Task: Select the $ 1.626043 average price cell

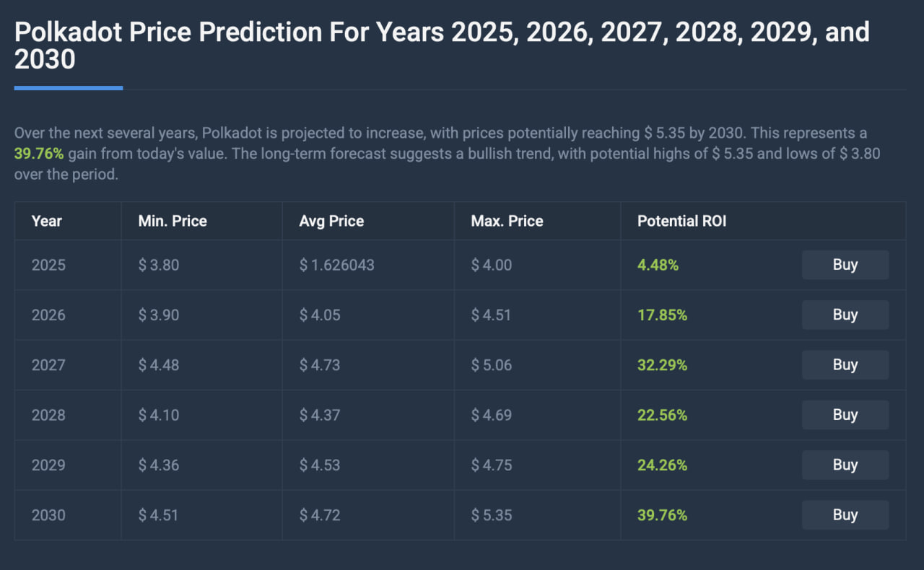Action: tap(337, 265)
